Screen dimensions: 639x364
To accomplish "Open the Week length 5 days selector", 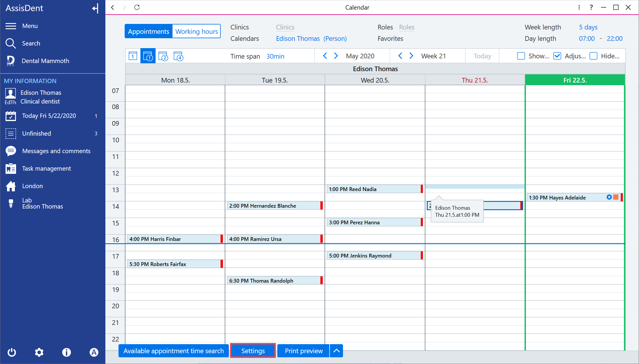I will [x=588, y=27].
